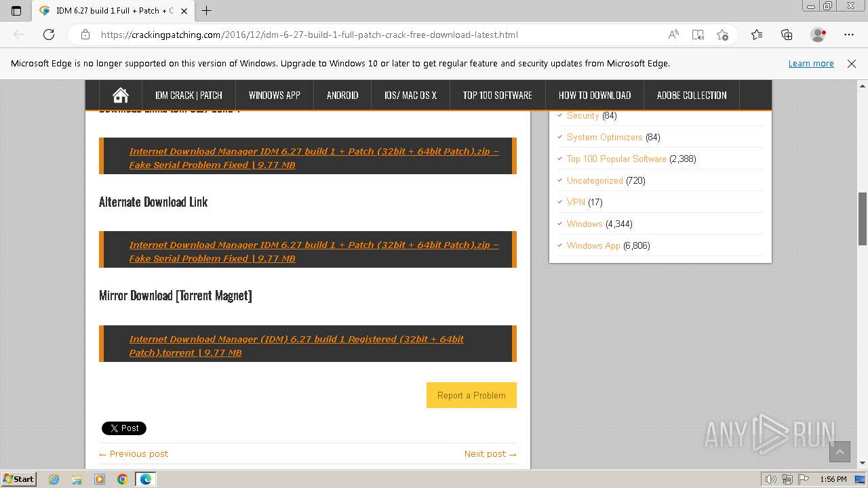Click the taskbar clock 1:56 PM
This screenshot has width=868, height=488.
pos(833,479)
